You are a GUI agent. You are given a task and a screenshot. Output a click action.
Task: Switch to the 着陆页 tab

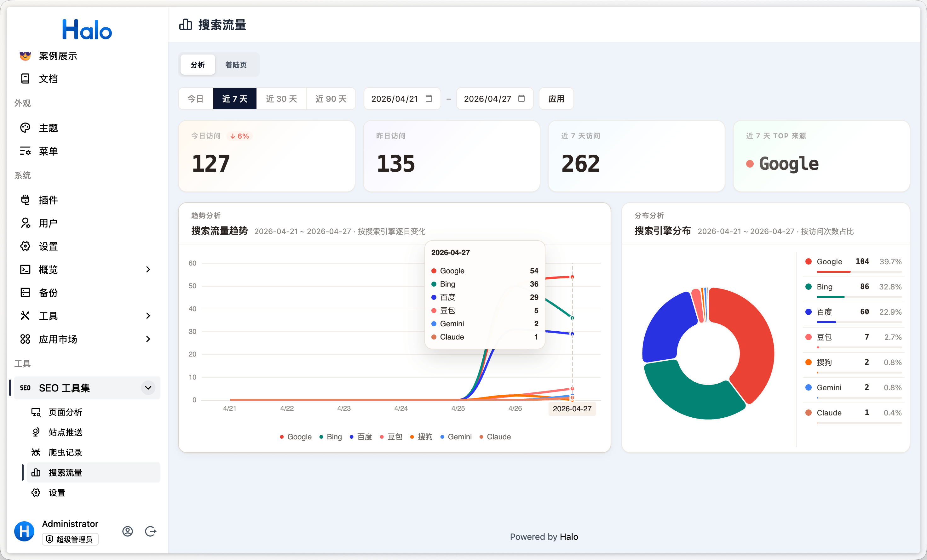[236, 65]
